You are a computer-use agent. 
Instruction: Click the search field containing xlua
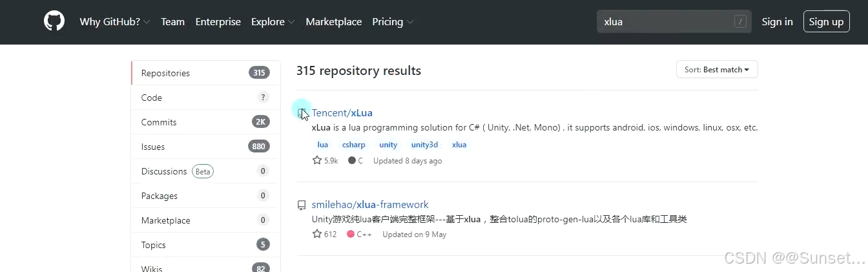point(674,21)
